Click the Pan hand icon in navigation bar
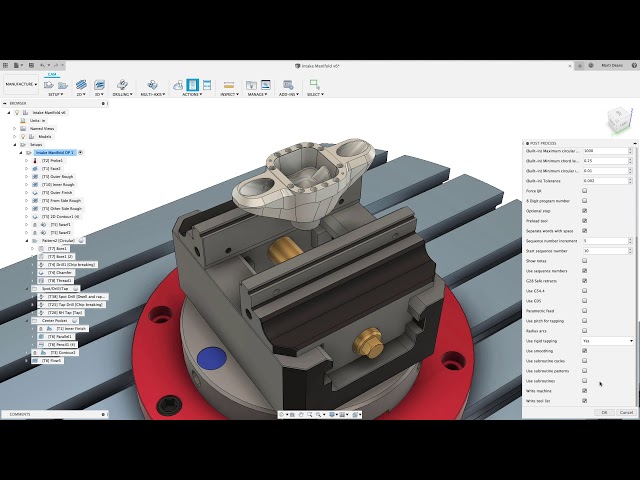This screenshot has width=640, height=480. (301, 415)
